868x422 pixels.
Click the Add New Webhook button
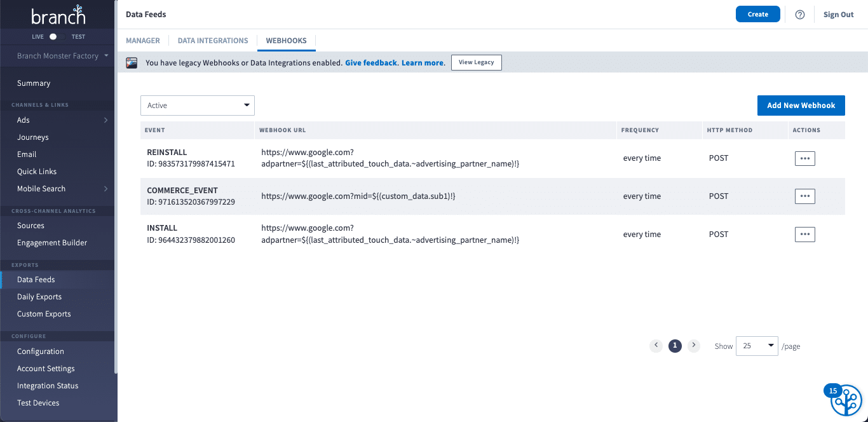[801, 105]
